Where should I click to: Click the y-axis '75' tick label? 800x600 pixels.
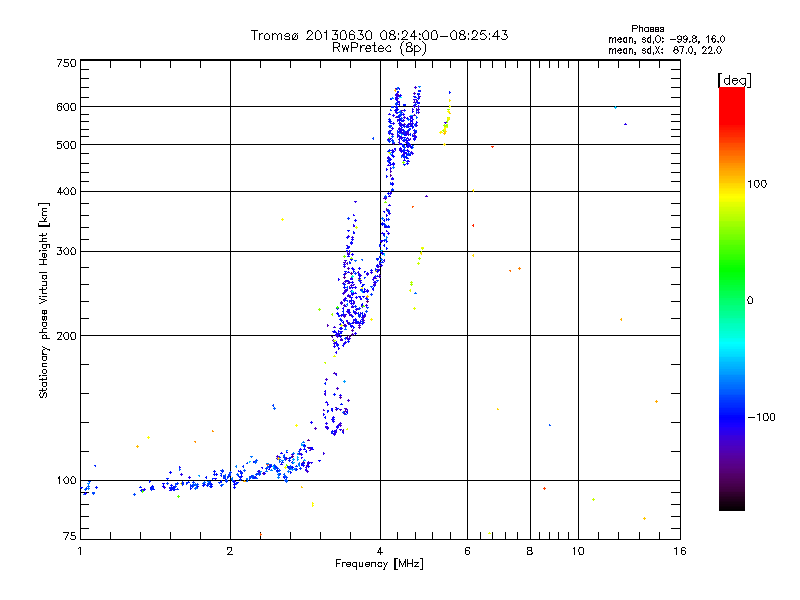[70, 536]
